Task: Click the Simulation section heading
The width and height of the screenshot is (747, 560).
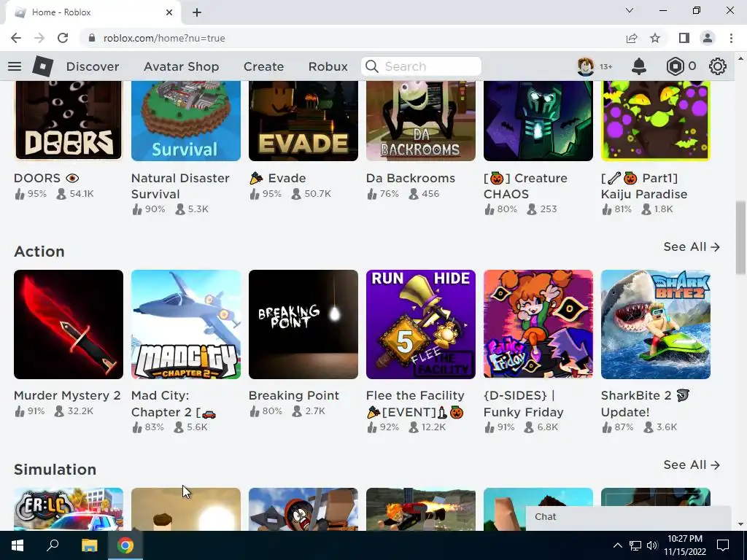Action: pyautogui.click(x=55, y=470)
